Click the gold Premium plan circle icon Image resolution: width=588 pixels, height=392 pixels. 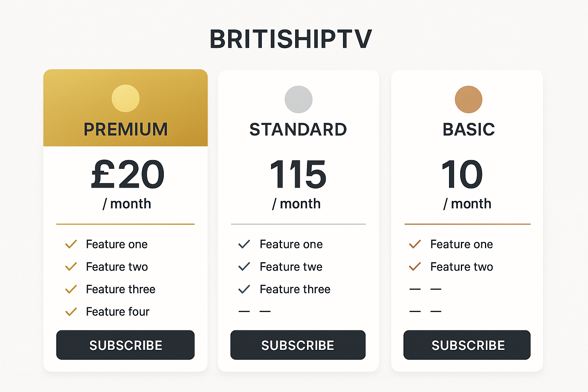[126, 98]
